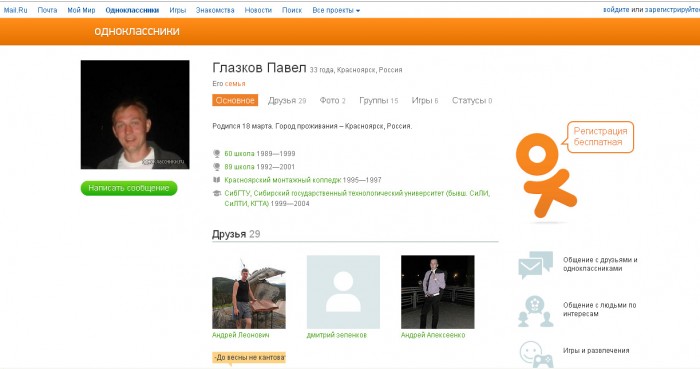The width and height of the screenshot is (700, 369).
Task: Select the Основное tab
Action: click(x=235, y=100)
